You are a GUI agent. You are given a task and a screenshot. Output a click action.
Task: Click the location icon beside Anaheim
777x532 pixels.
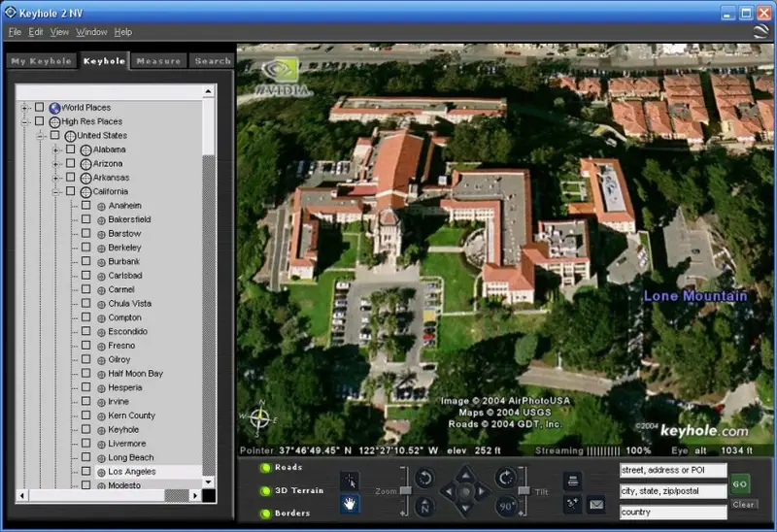(102, 206)
